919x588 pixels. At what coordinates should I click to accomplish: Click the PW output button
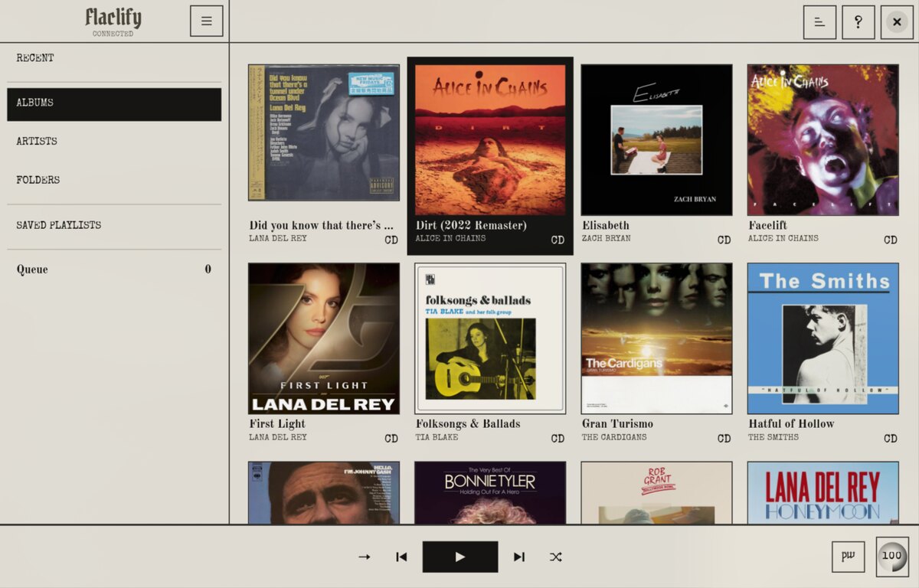[x=849, y=557]
